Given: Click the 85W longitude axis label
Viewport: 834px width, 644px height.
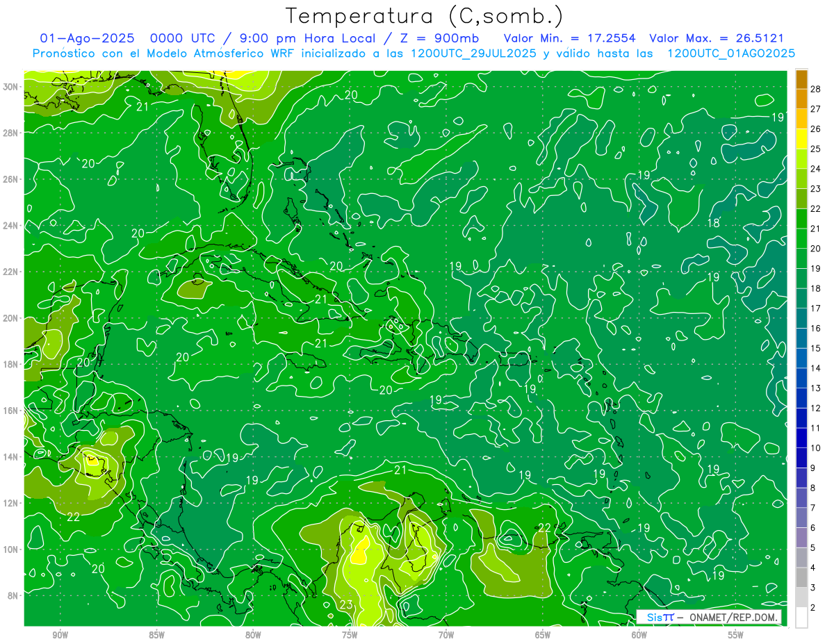Looking at the screenshot, I should 156,635.
